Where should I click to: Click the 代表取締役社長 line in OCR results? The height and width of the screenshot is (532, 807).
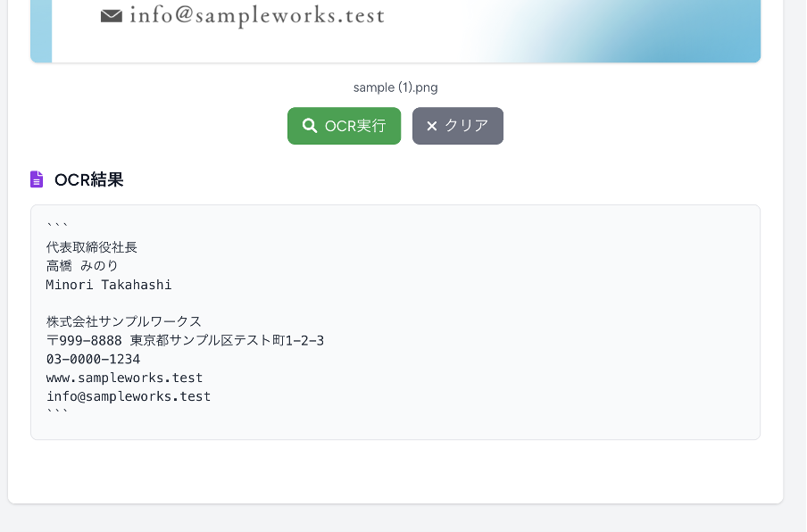pos(92,247)
